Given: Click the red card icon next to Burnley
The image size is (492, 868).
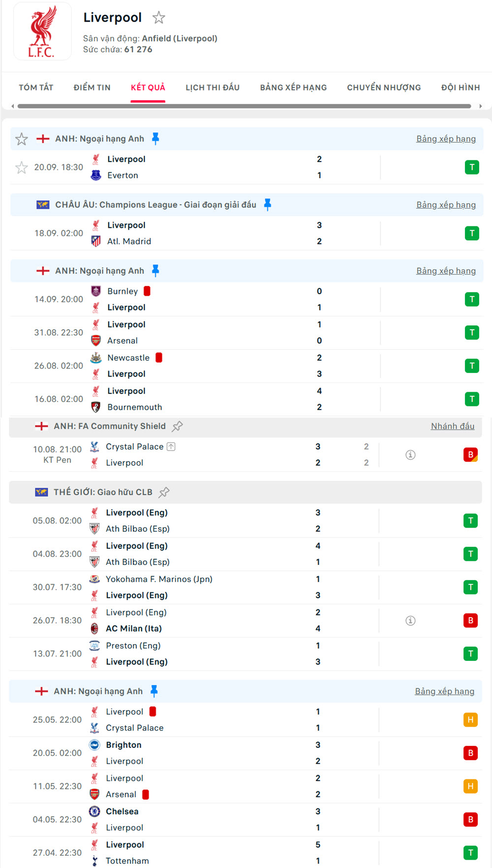Looking at the screenshot, I should point(148,291).
